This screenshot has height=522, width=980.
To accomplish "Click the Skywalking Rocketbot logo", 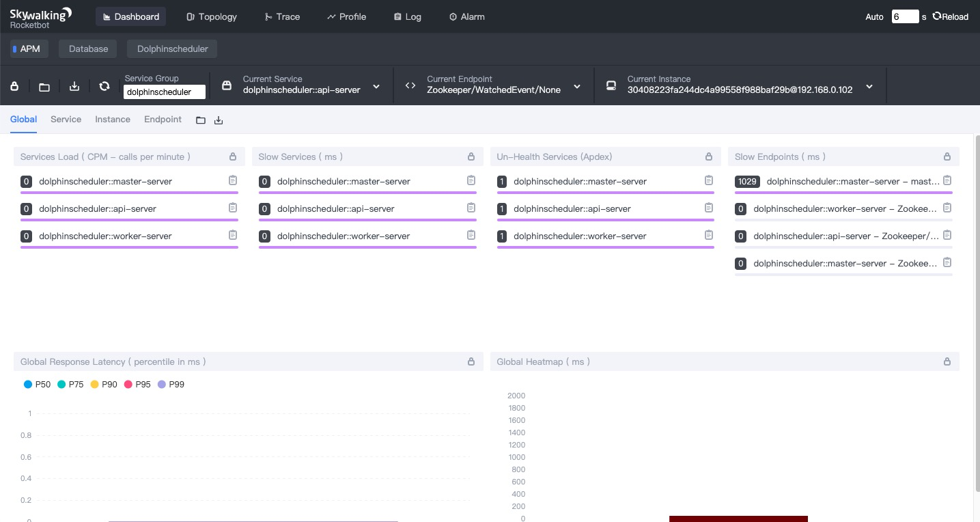I will tap(40, 17).
